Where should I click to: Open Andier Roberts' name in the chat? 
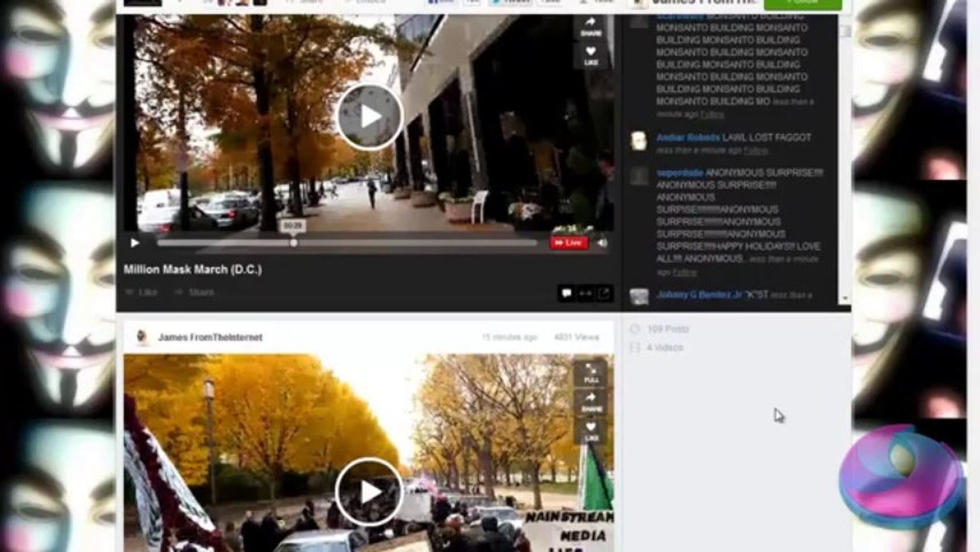[688, 138]
